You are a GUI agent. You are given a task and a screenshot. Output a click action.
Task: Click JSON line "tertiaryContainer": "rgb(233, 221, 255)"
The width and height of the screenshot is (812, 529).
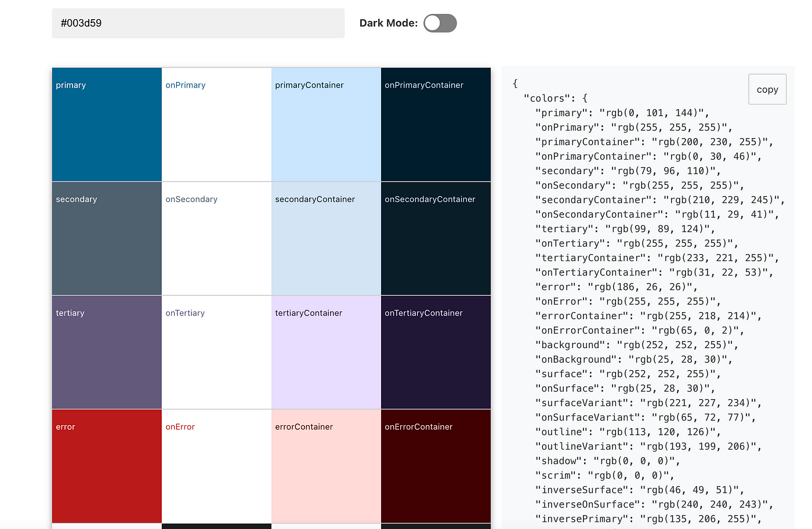coord(657,258)
